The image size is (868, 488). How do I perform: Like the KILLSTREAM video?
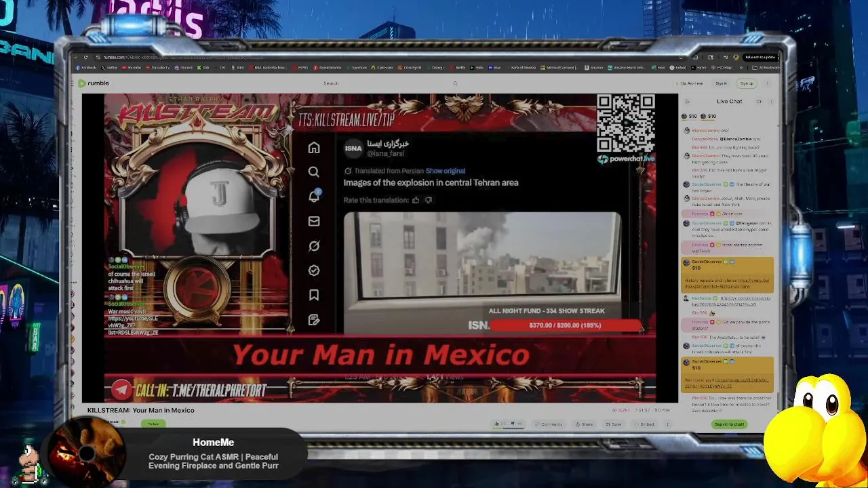(x=497, y=424)
